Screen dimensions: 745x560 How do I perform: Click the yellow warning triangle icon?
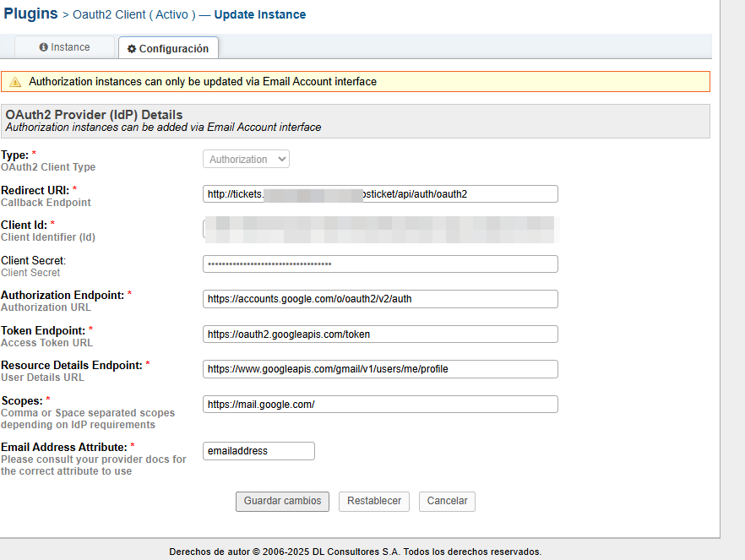tap(15, 82)
